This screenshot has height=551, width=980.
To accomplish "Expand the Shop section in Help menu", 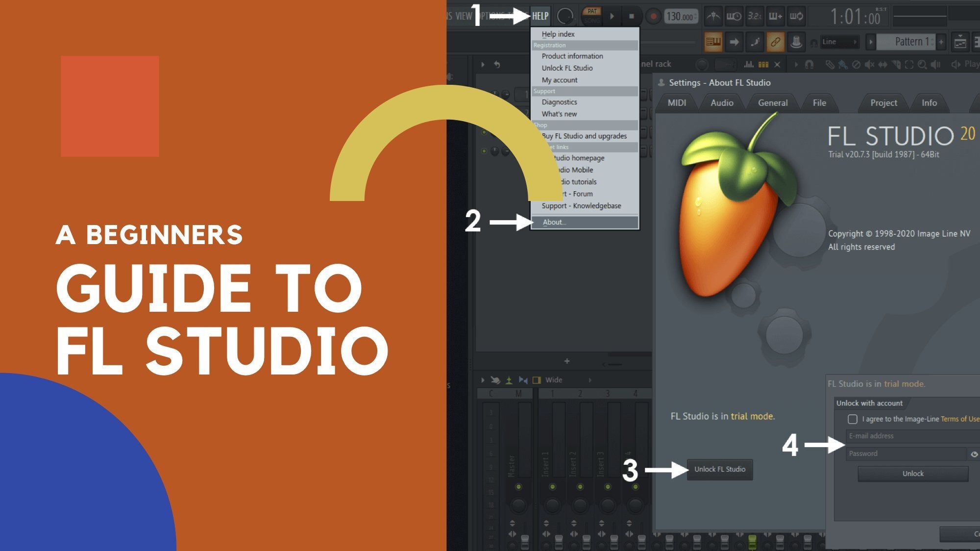I will click(x=545, y=125).
